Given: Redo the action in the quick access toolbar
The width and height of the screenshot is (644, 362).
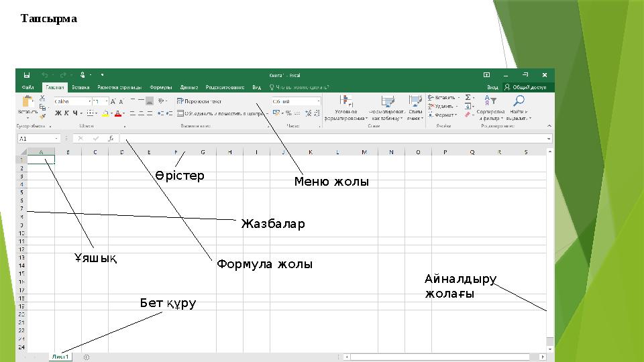Looking at the screenshot, I should tap(63, 75).
